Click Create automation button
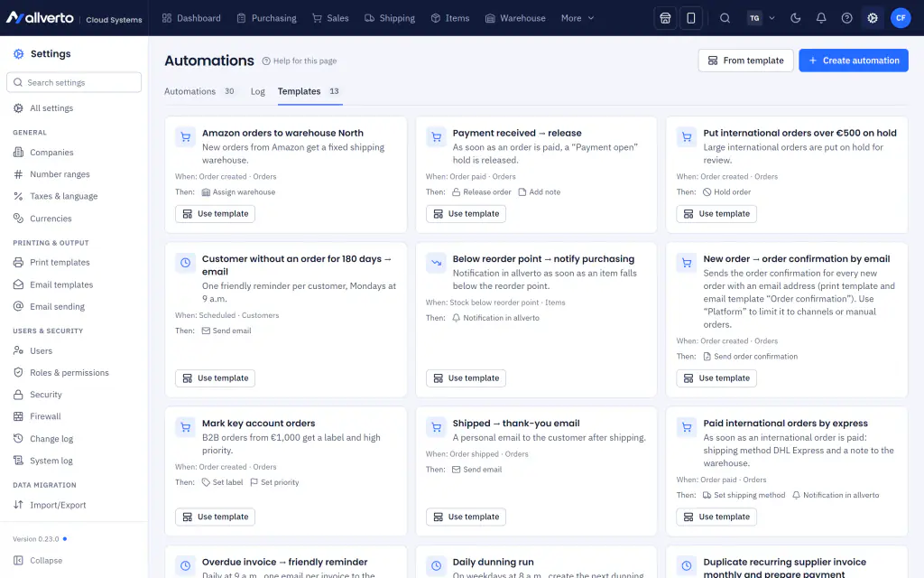 click(x=854, y=61)
